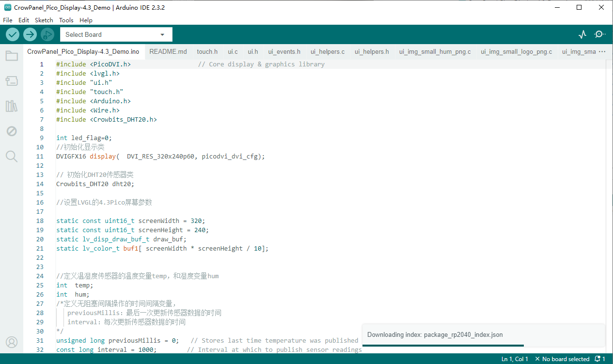
Task: Click the #include <lvgl.h> line
Action: tap(88, 73)
